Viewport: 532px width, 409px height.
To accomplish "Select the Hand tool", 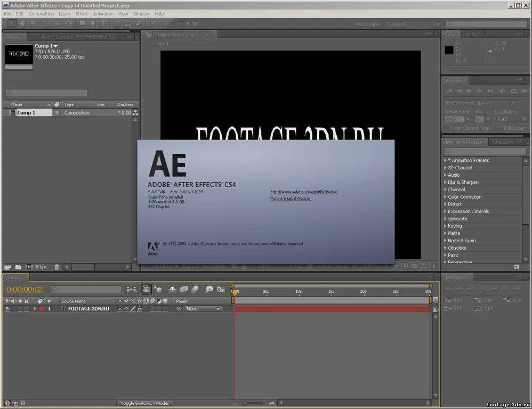I will 22,23.
